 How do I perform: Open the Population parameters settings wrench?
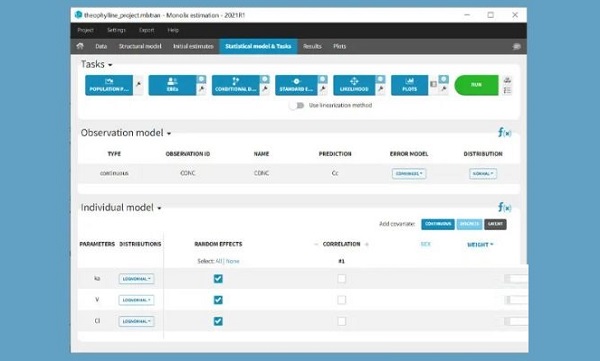click(x=139, y=84)
